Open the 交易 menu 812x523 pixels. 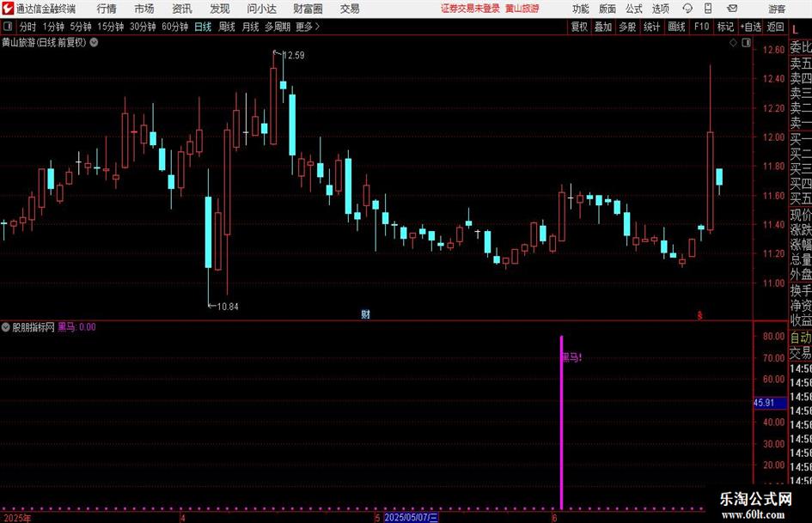pyautogui.click(x=350, y=9)
